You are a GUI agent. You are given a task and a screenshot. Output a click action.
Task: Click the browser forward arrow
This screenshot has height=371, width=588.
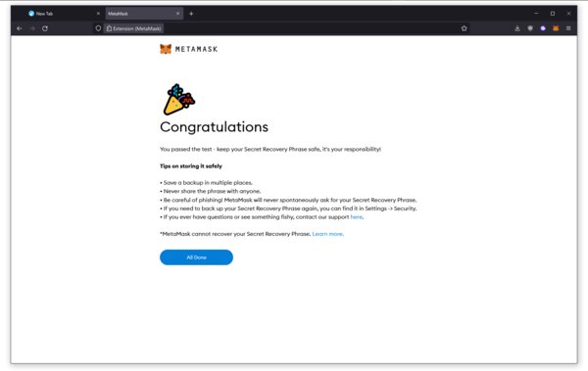[32, 28]
